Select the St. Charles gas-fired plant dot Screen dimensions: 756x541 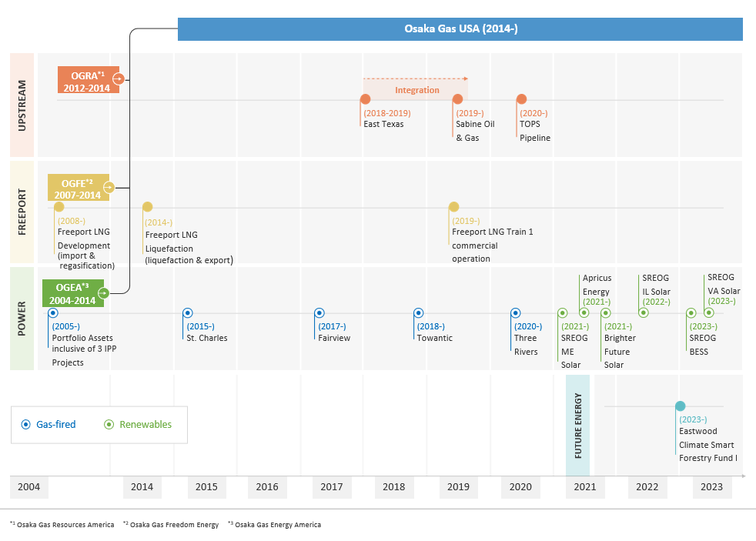[x=188, y=313]
